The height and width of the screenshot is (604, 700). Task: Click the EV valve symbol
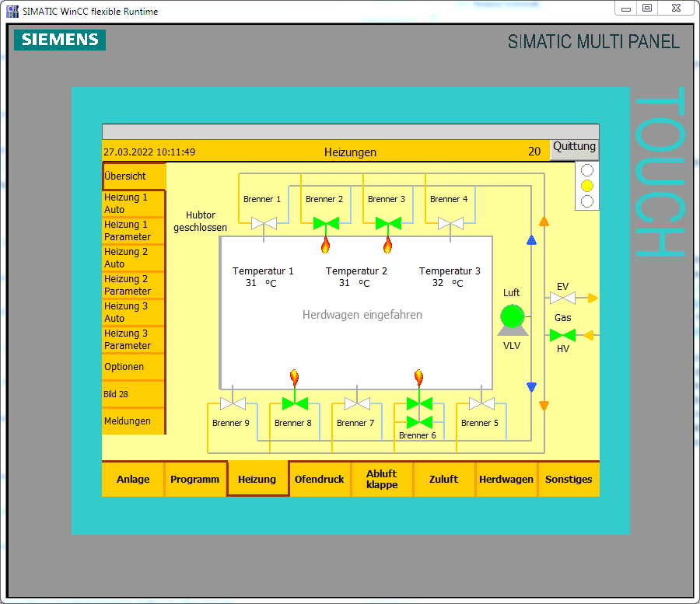562,298
